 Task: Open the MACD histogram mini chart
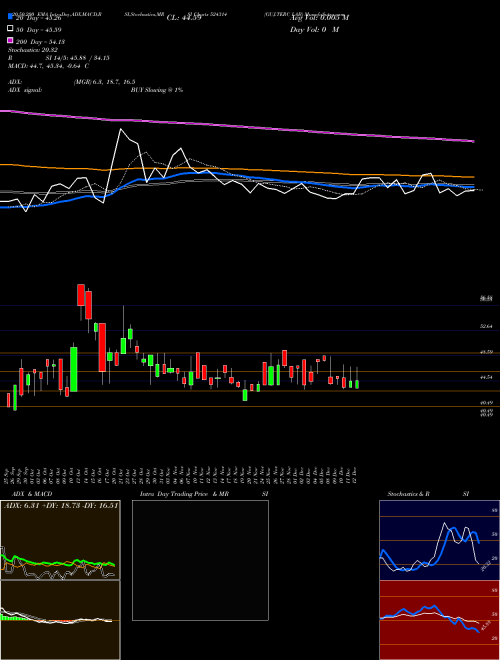(x=60, y=620)
